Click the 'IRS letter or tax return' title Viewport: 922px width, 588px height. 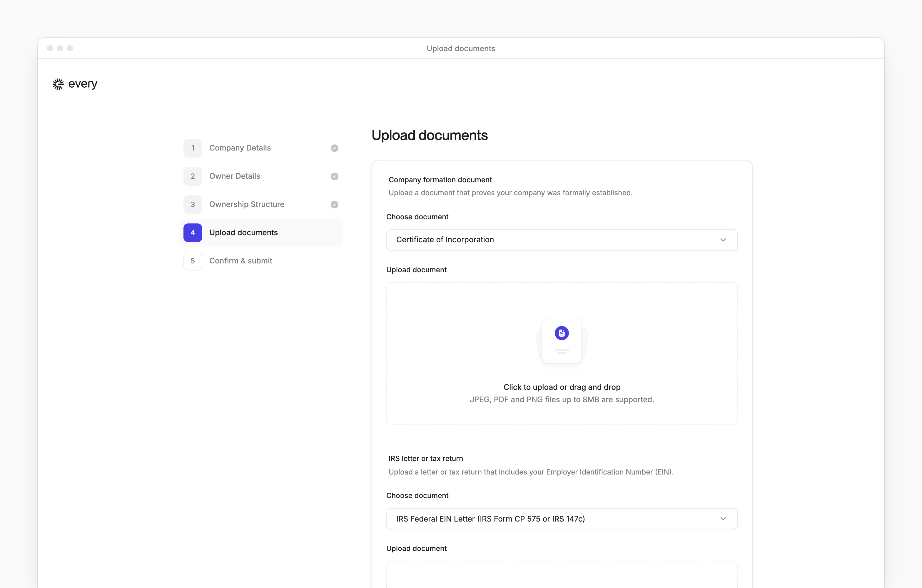[x=425, y=459]
